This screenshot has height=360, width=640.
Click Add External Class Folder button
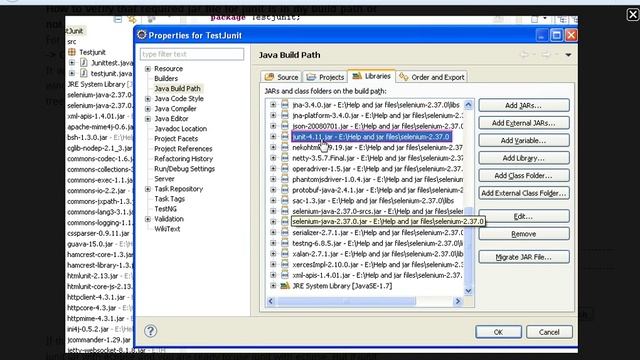coord(524,193)
